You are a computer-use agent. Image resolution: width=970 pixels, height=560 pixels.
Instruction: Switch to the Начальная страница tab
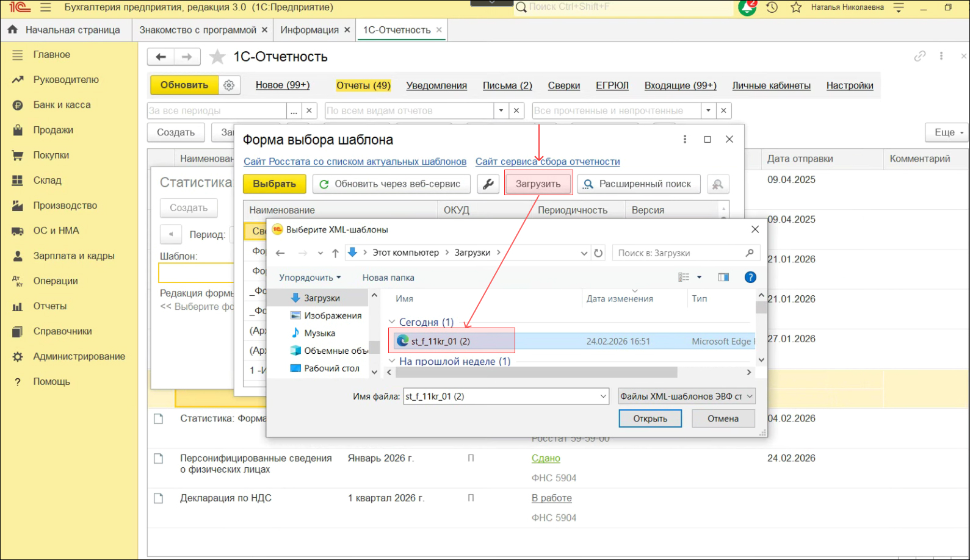coord(66,30)
